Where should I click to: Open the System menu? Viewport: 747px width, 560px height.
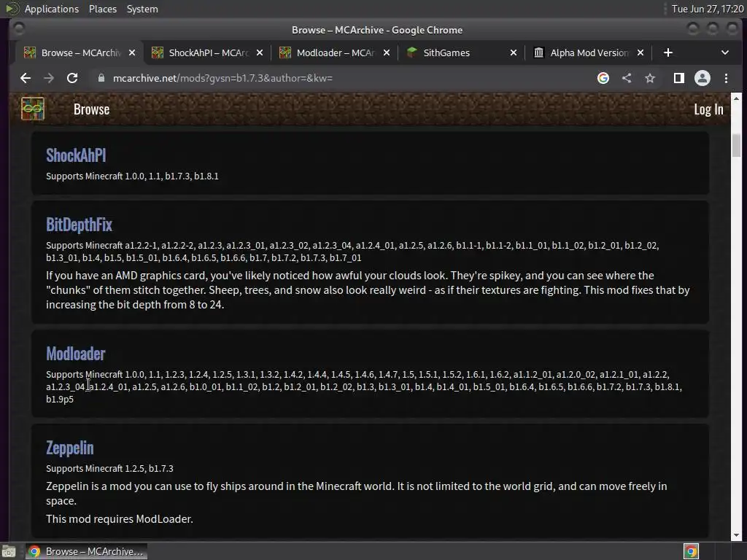click(142, 9)
